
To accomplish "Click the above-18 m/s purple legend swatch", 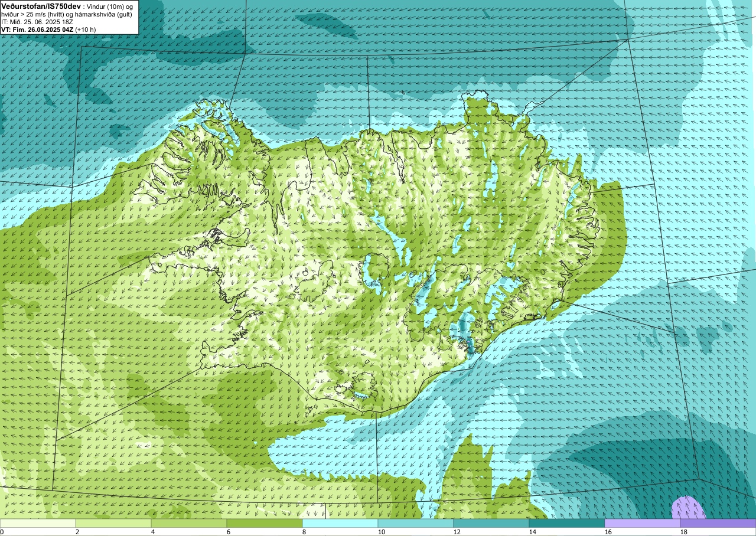I will coord(718,523).
